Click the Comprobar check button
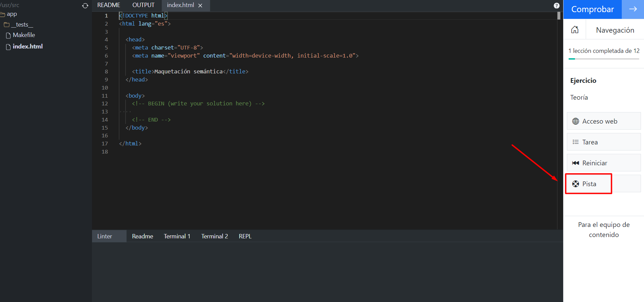The image size is (644, 302). click(x=592, y=9)
